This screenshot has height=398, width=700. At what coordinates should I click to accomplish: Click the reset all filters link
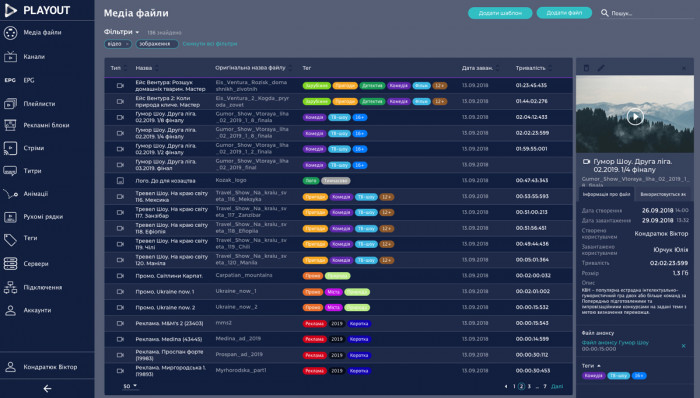[x=210, y=44]
